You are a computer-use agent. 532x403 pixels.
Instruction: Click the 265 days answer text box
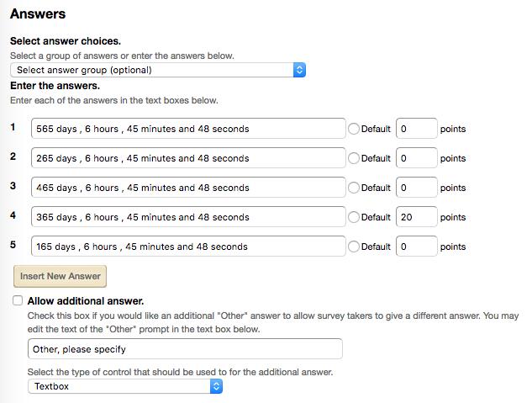pos(188,158)
